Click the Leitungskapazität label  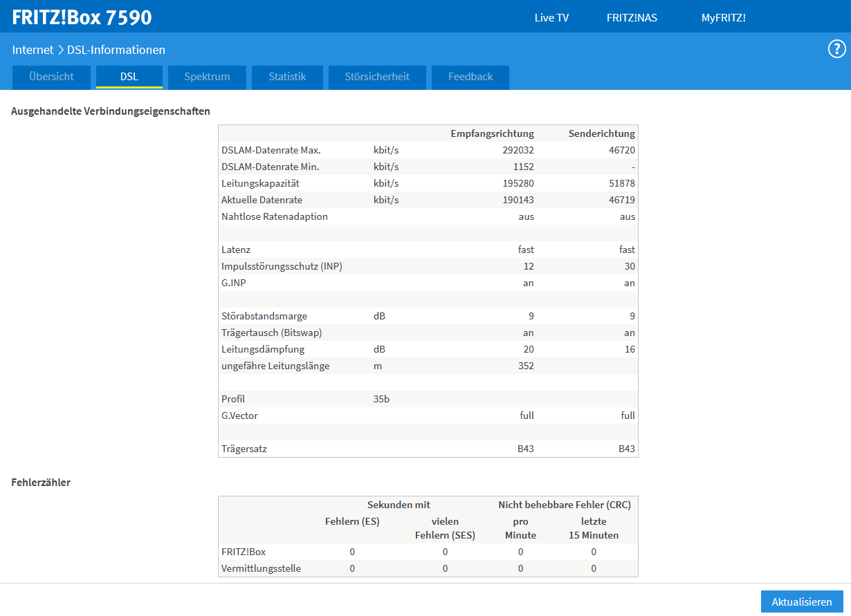click(260, 183)
